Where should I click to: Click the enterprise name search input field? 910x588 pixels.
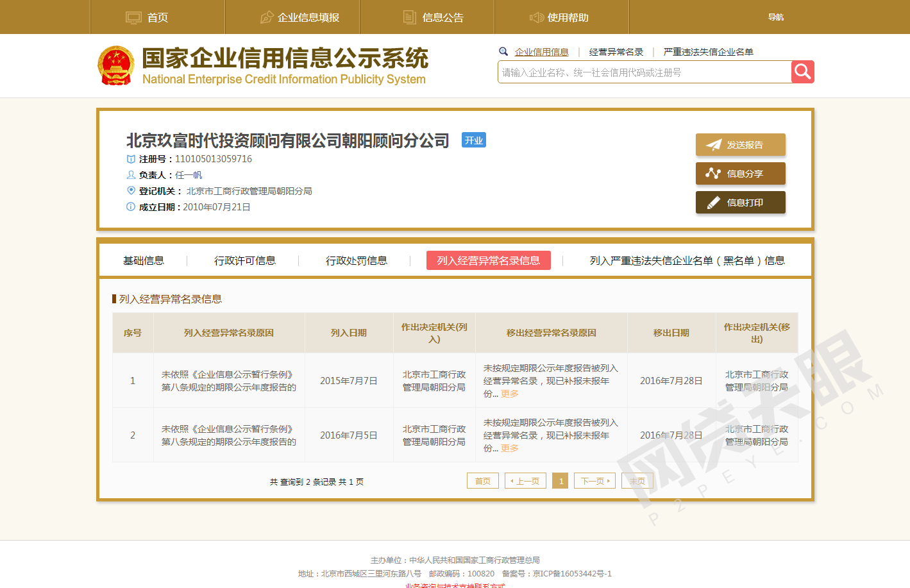pos(645,72)
